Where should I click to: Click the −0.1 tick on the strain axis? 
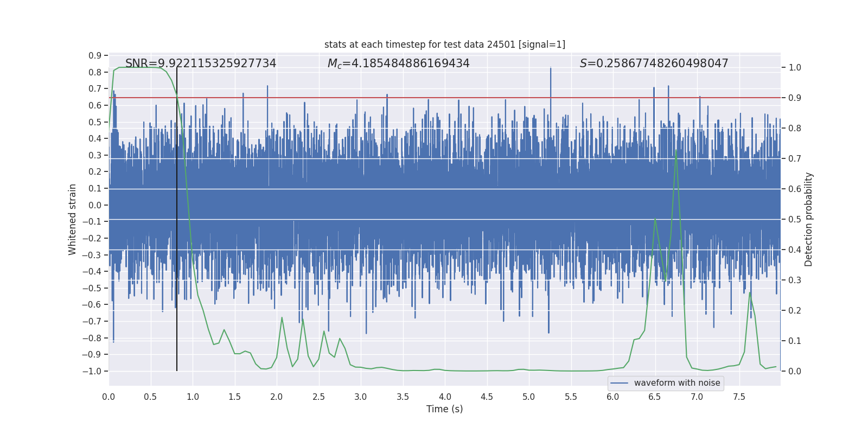(x=92, y=221)
